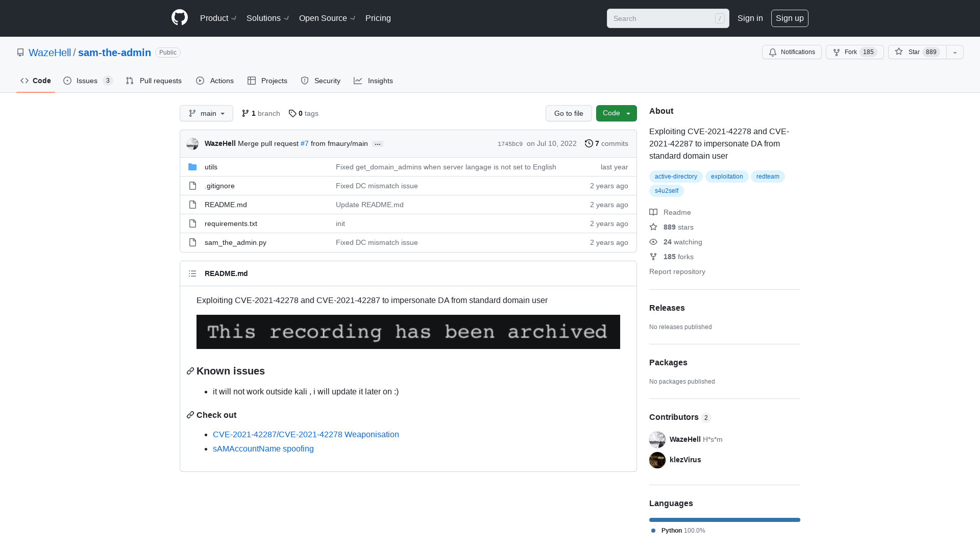Click the tag icon next to 0 tags
Viewport: 980px width, 551px height.
click(x=292, y=113)
